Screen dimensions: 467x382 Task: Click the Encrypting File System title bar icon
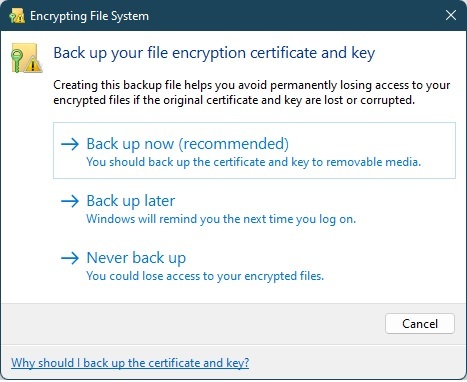(x=17, y=16)
